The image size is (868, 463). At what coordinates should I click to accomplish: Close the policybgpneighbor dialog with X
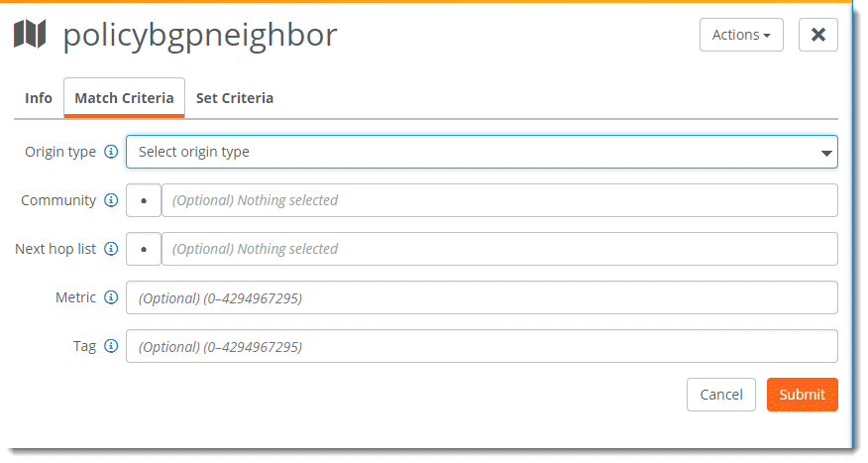[818, 35]
